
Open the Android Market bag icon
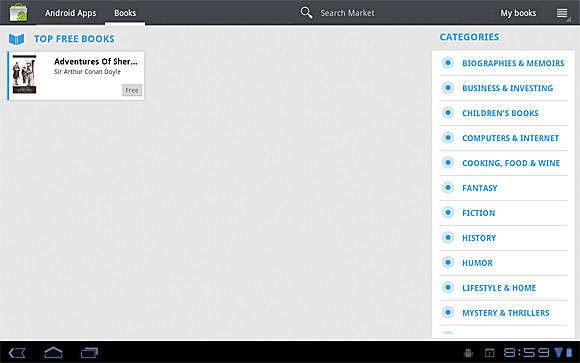click(18, 13)
